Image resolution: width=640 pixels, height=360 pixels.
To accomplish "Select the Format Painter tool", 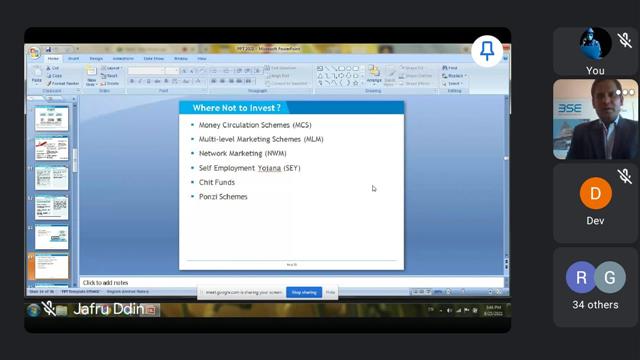I will (62, 83).
